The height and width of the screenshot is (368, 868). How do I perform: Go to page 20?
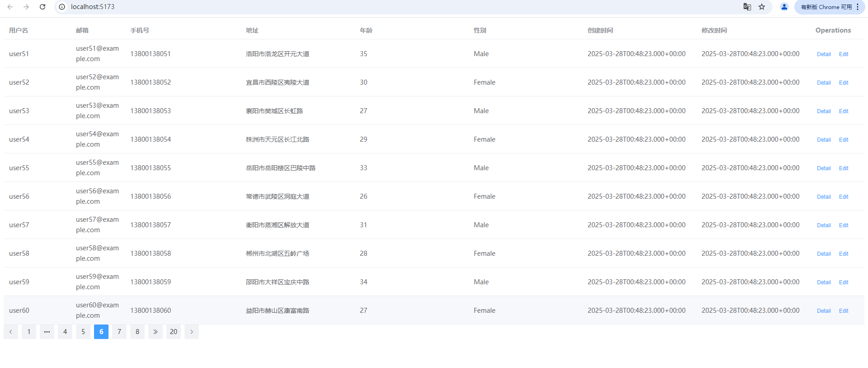(174, 332)
